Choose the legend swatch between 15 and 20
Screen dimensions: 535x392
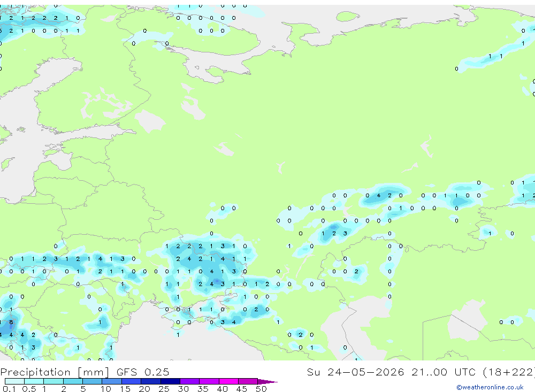coord(132,381)
